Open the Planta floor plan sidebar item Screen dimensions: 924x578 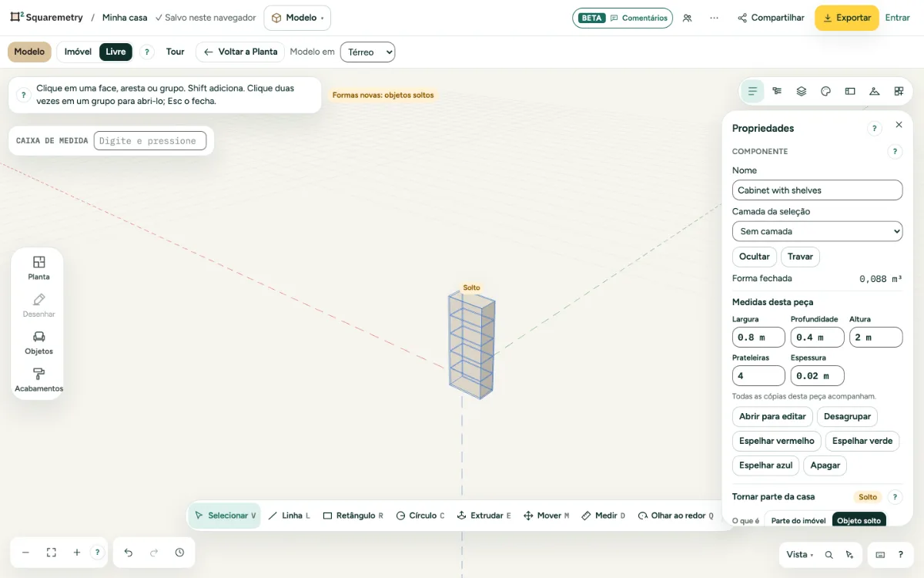(x=38, y=268)
